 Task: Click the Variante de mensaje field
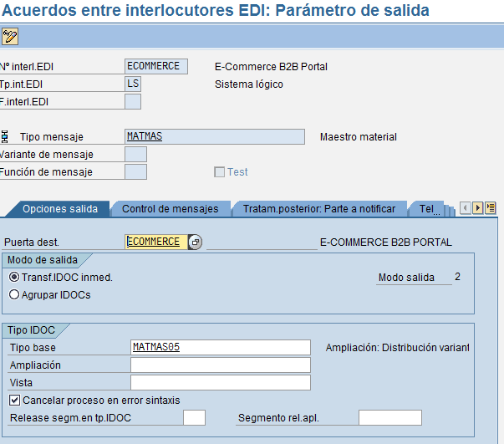[x=135, y=154]
